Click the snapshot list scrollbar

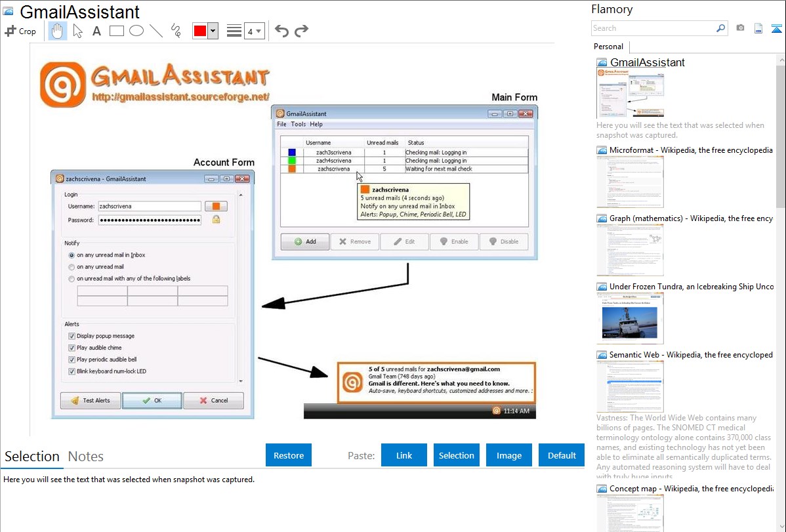[x=781, y=135]
